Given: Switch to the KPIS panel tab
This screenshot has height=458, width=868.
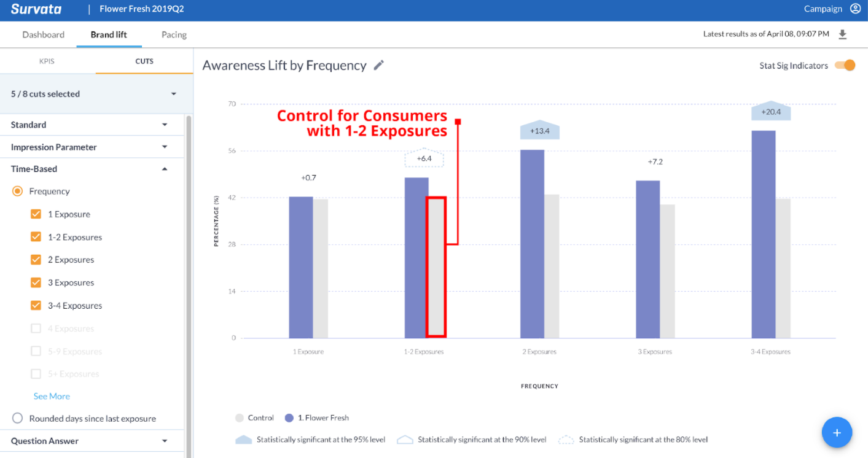Looking at the screenshot, I should coord(47,61).
